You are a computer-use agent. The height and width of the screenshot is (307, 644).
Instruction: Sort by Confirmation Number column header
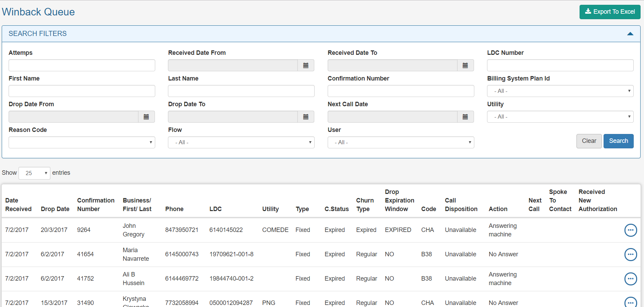click(x=96, y=205)
